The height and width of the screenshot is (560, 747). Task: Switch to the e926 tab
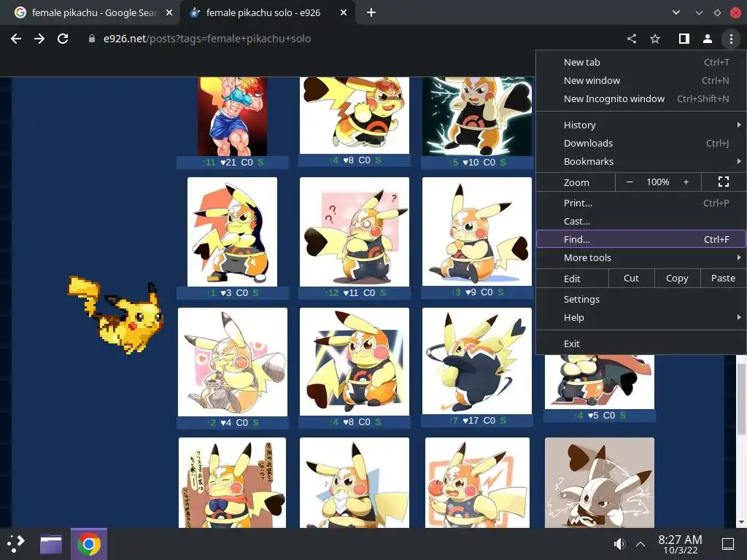point(263,13)
